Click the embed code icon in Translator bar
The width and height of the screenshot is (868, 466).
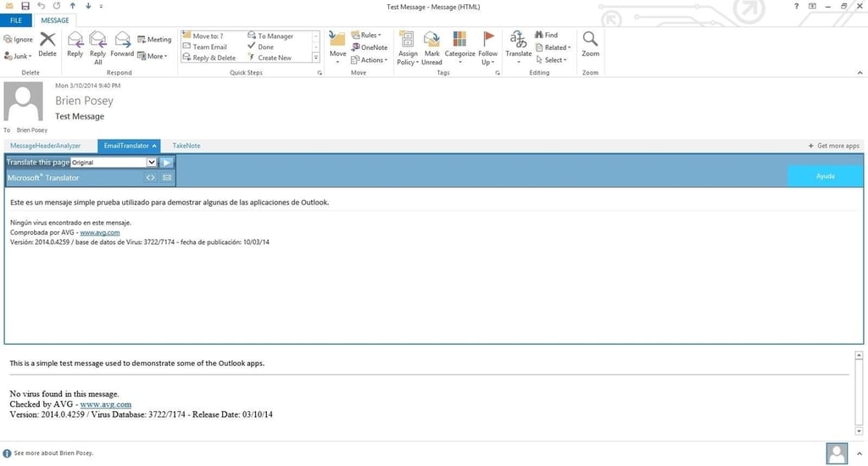coord(150,178)
